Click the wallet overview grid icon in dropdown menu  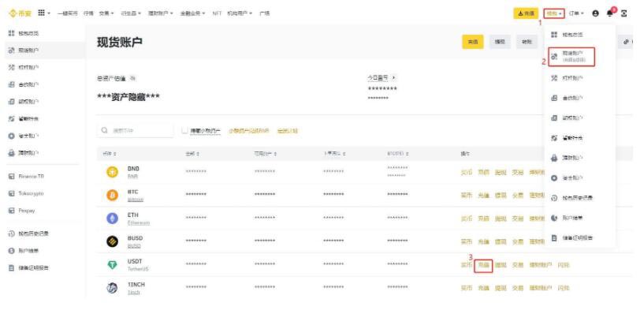coord(554,35)
